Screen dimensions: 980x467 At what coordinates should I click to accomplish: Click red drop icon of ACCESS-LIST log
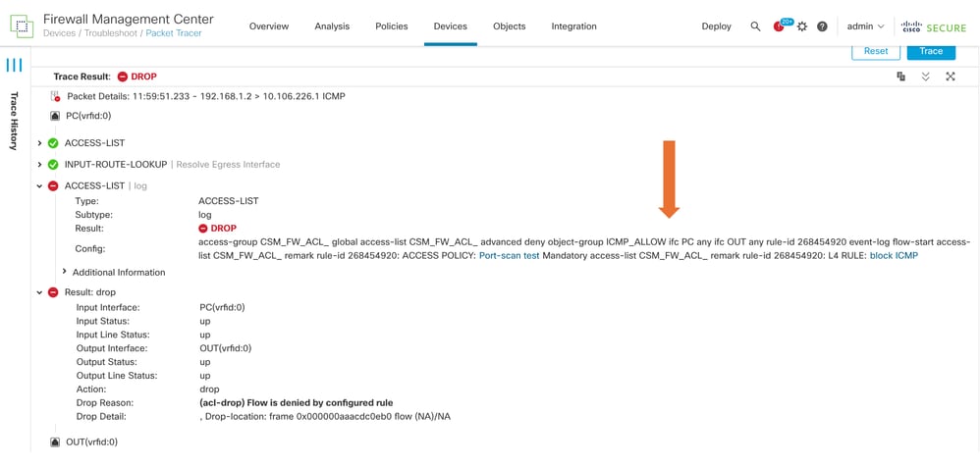[53, 186]
